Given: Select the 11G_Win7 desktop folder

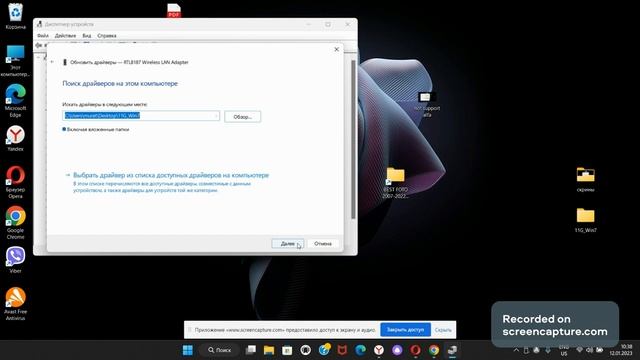Looking at the screenshot, I should click(585, 220).
